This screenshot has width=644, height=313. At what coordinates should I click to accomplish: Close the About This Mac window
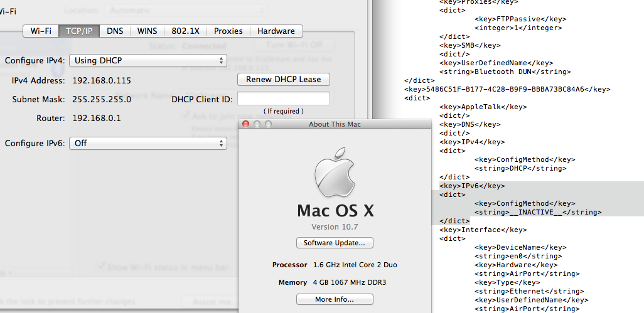(x=246, y=124)
